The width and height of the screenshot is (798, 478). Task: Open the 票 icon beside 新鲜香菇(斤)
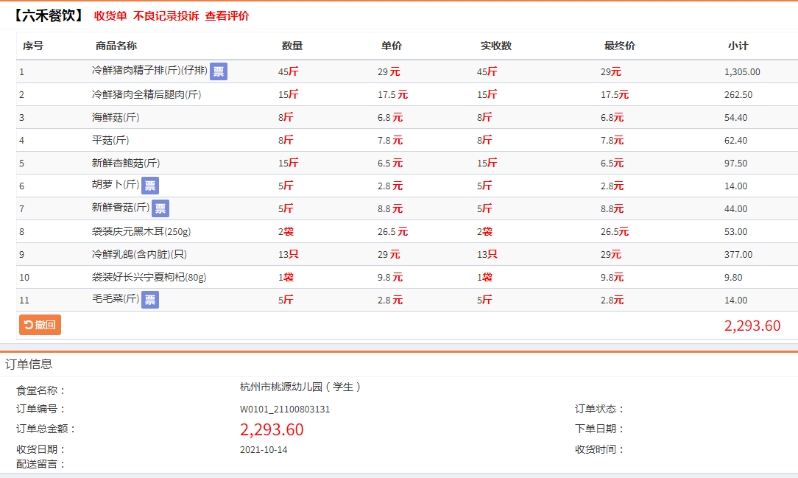(x=160, y=208)
